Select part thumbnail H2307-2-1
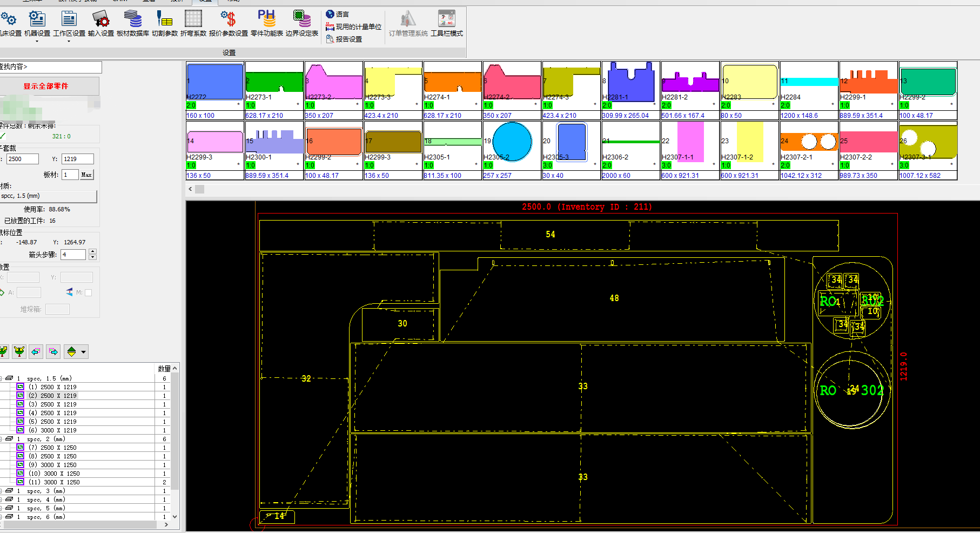Viewport: 980px width, 533px height. click(x=809, y=150)
